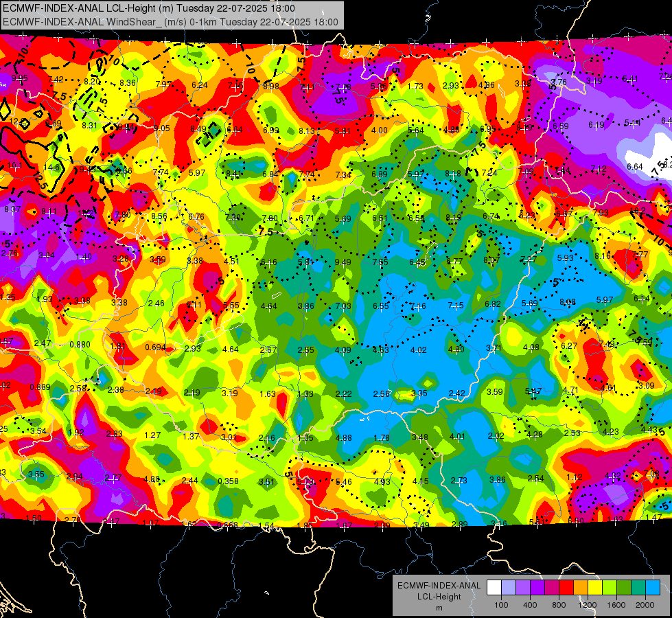Click the legend label 2000

tap(645, 605)
